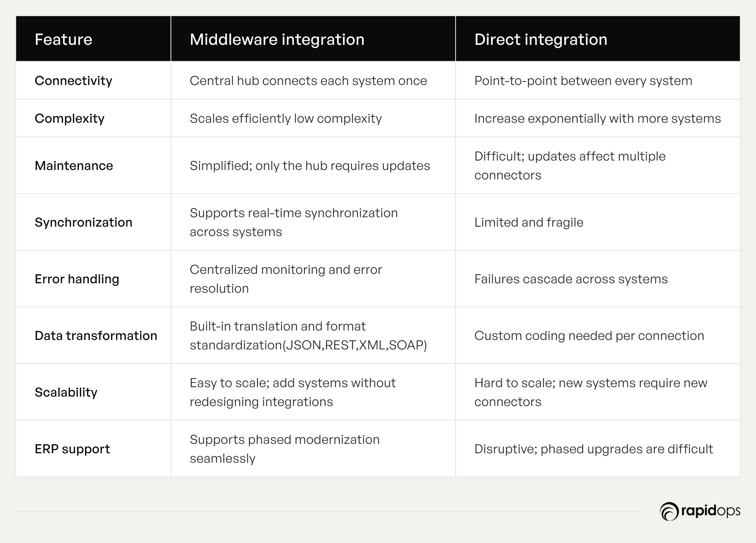Image resolution: width=756 pixels, height=543 pixels.
Task: Select the Middleware integration column header
Action: (277, 39)
